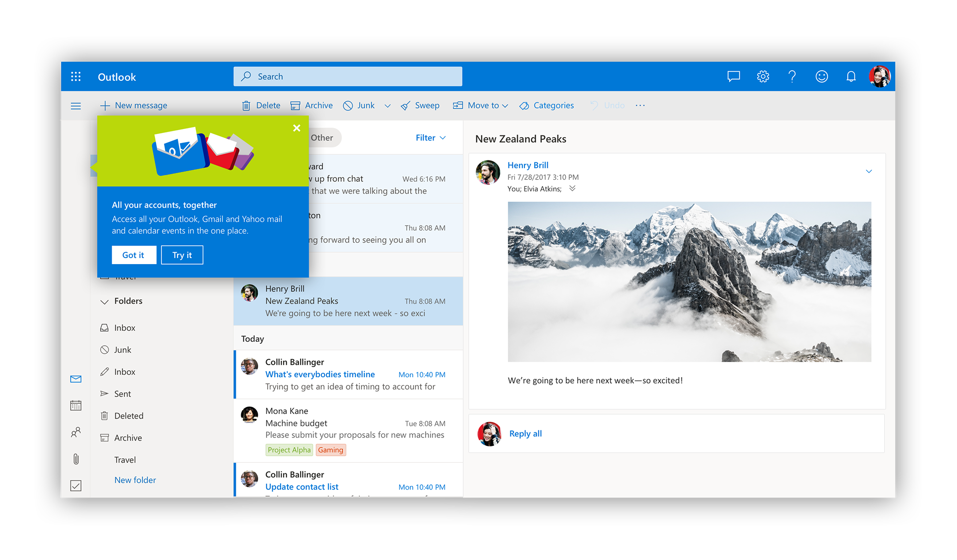Open the Skype chat icon
This screenshot has width=957, height=560.
[x=733, y=77]
